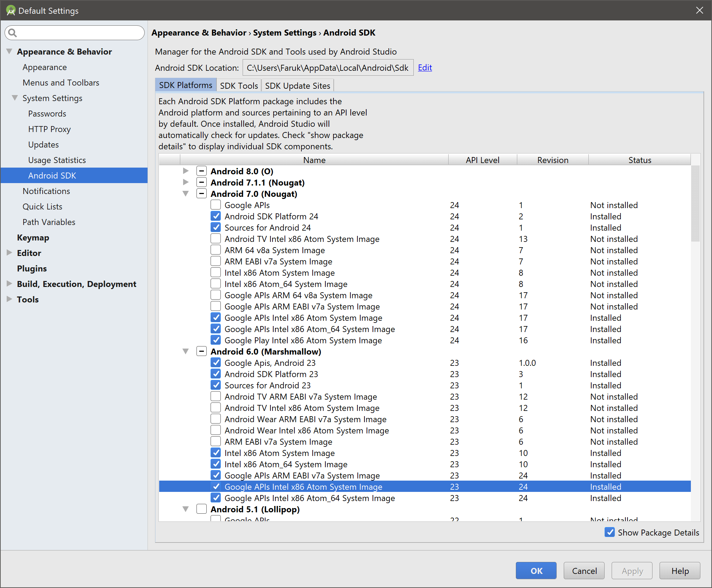Sort by Name column header
The image size is (712, 588).
click(x=314, y=160)
